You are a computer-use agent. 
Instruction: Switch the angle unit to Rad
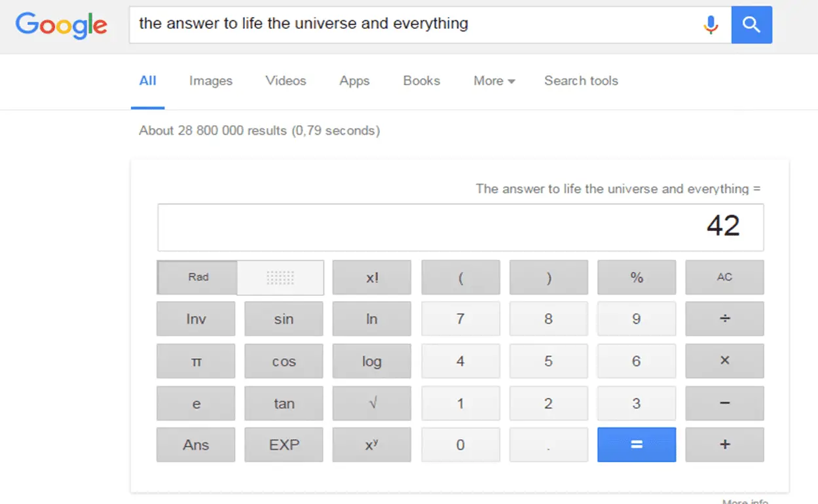[x=198, y=277]
